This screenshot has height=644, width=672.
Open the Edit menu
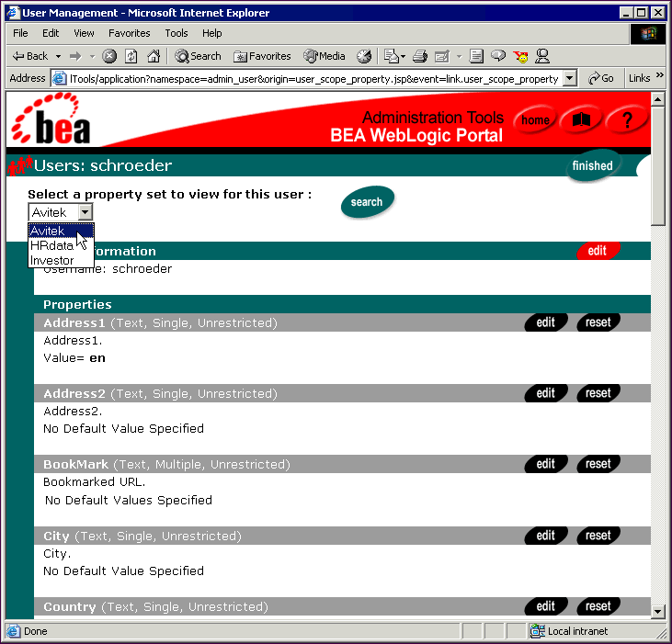click(51, 33)
